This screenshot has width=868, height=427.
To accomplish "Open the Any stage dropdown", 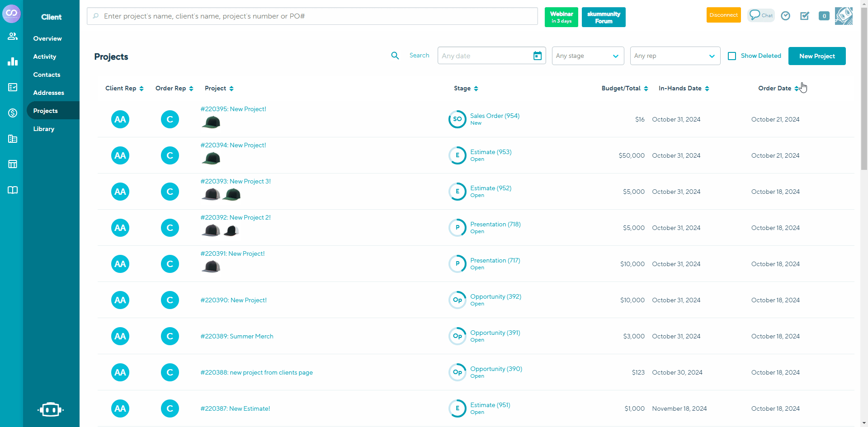I will 588,56.
